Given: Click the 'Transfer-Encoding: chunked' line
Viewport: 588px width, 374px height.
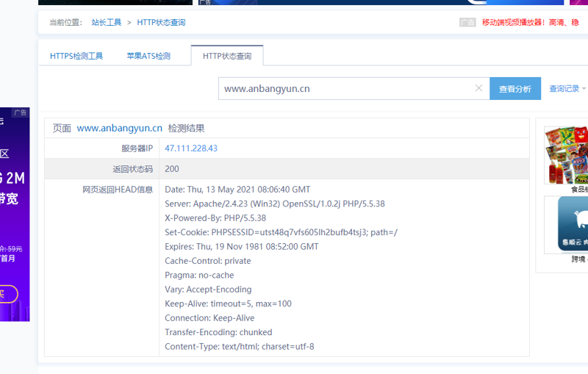Looking at the screenshot, I should click(x=218, y=332).
